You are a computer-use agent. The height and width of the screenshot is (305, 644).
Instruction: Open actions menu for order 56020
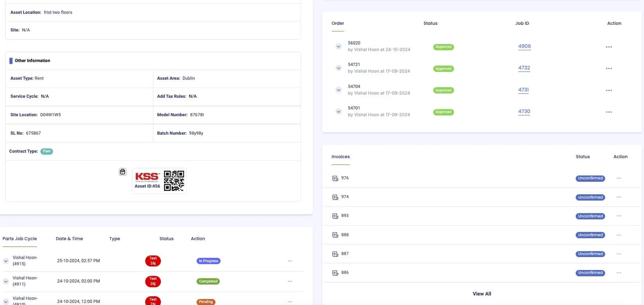(609, 47)
